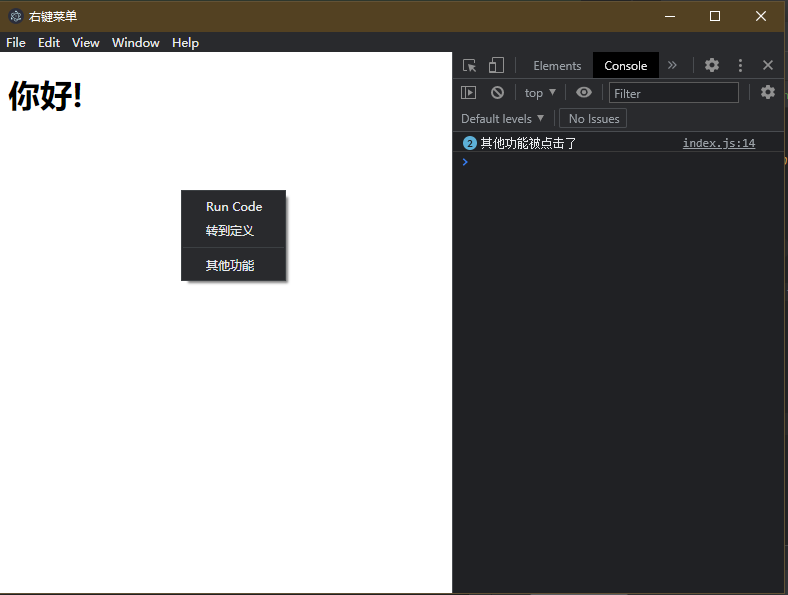Open the View menu
The image size is (788, 595).
coord(85,43)
